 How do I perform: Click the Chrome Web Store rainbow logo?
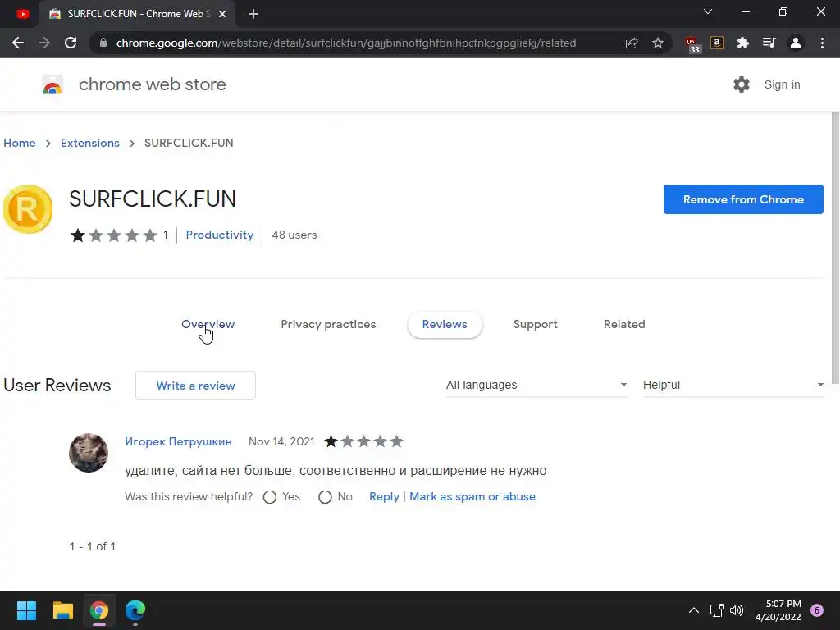click(x=52, y=84)
